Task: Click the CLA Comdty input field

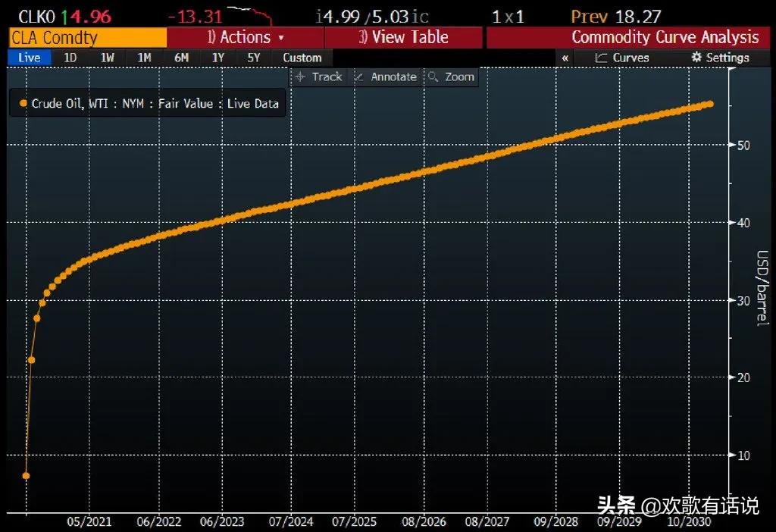Action: tap(88, 38)
